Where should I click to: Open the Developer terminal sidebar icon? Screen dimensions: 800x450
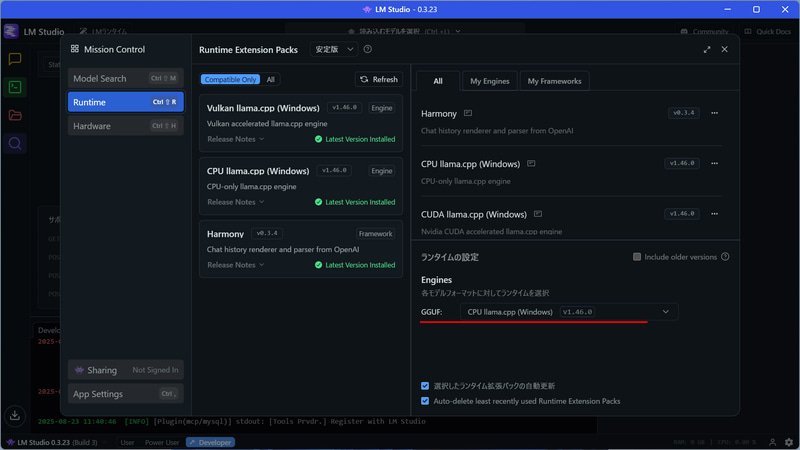[x=15, y=87]
